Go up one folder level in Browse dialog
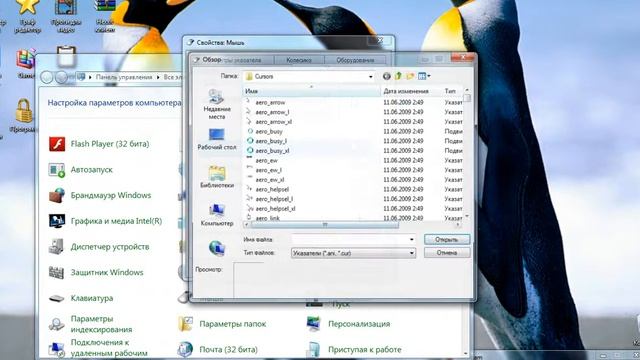This screenshot has width=640, height=360. tap(398, 76)
